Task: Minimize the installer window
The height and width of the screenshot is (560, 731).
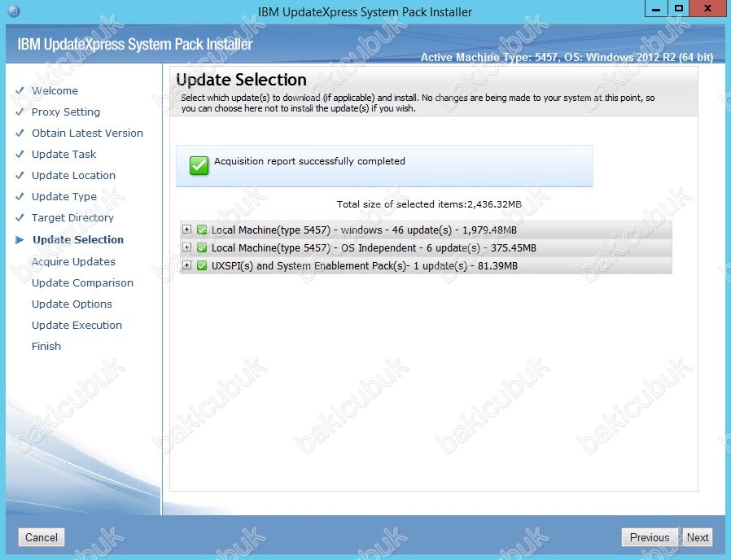Action: 656,8
